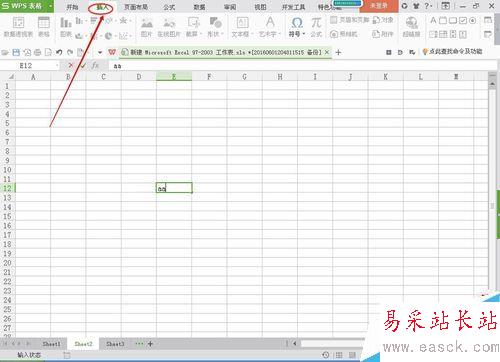Click 点此查找命令及功能 command search
The width and height of the screenshot is (500, 362).
pos(452,51)
